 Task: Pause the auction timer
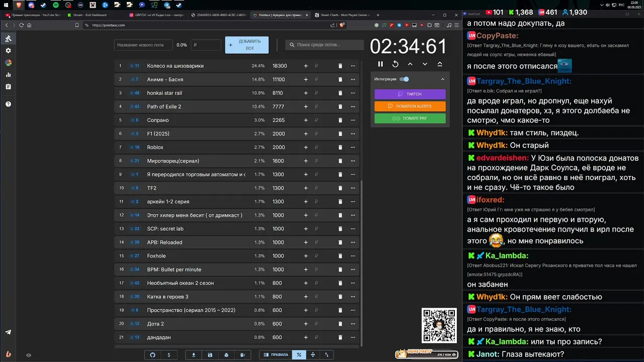pyautogui.click(x=380, y=64)
